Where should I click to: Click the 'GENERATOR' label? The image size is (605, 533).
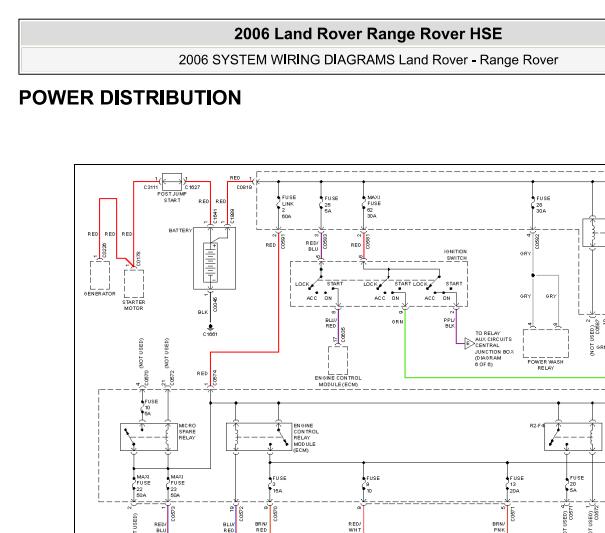tap(100, 294)
